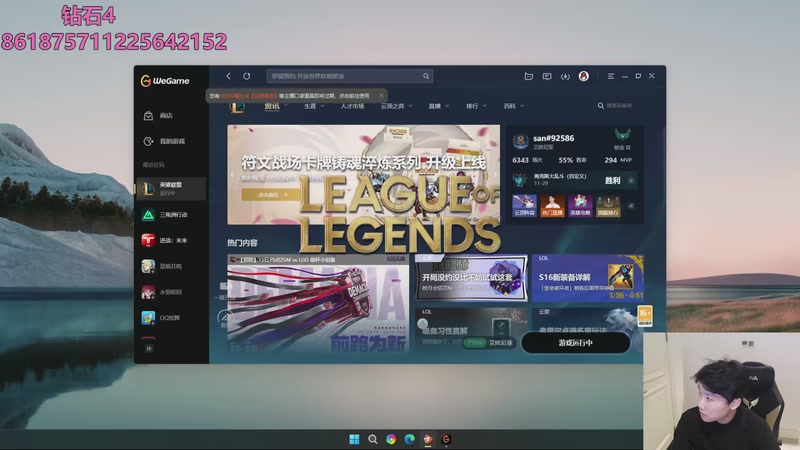The image size is (800, 450).
Task: Switch to the 云顶之弈 tab
Action: (x=392, y=106)
